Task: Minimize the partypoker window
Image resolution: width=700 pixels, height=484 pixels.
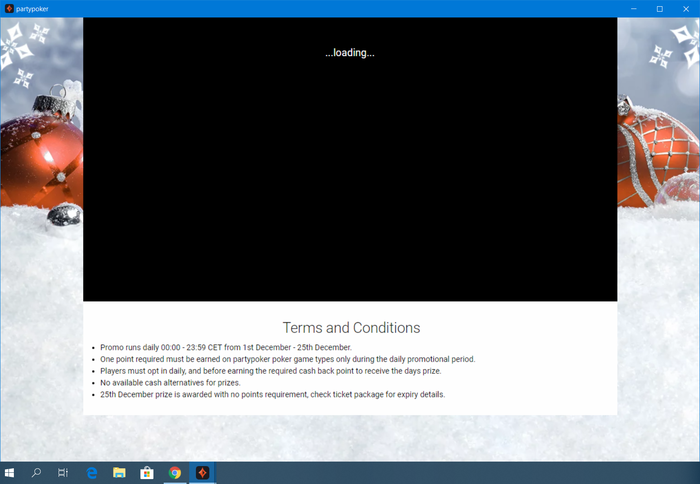Action: tap(633, 8)
